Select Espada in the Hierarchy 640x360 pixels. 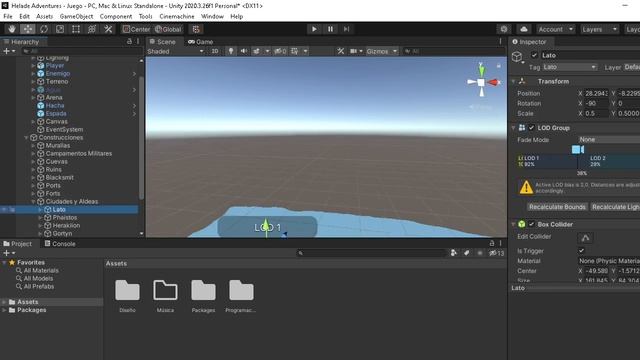56,113
